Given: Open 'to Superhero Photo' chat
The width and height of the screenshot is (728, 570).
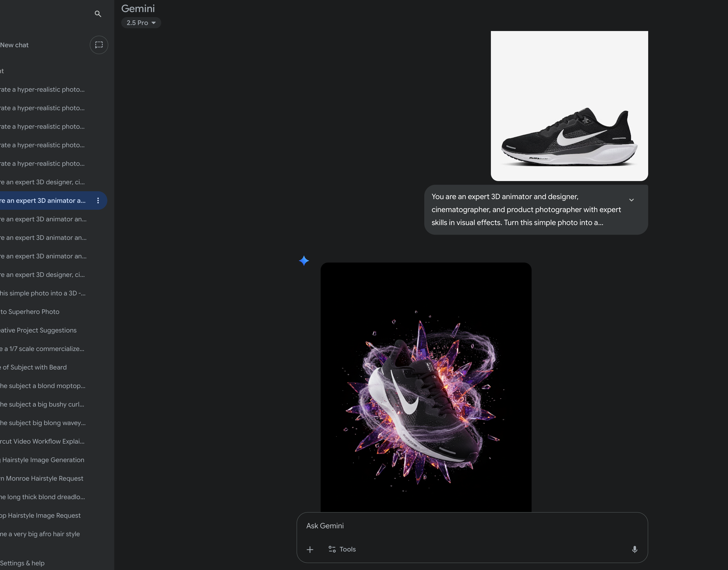Looking at the screenshot, I should click(30, 312).
